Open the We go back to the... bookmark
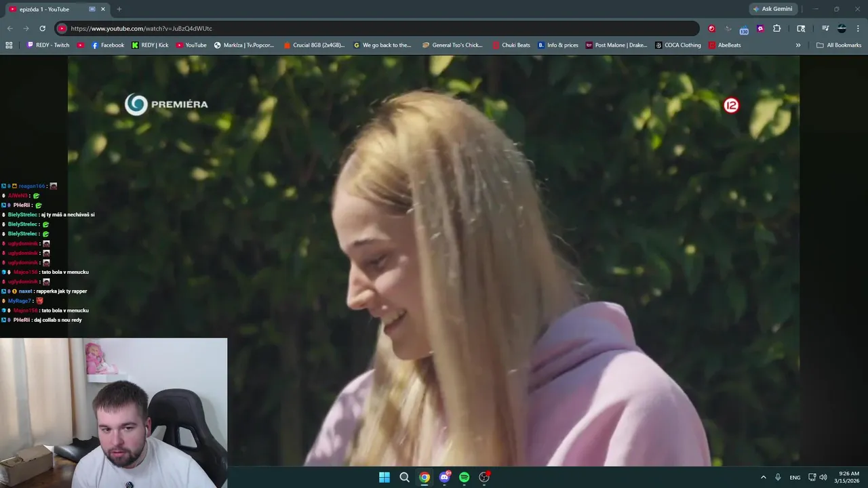The image size is (868, 488). (382, 45)
